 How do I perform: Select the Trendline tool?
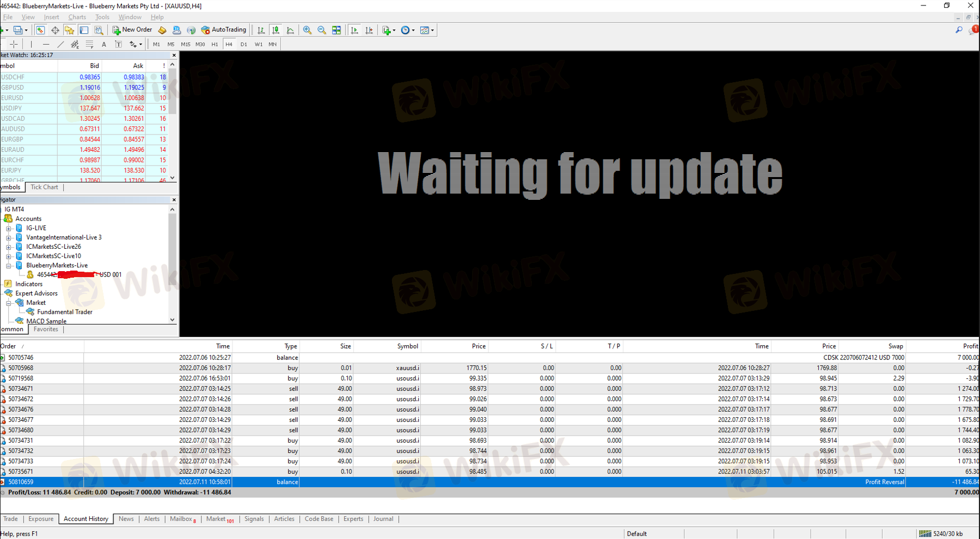point(60,44)
